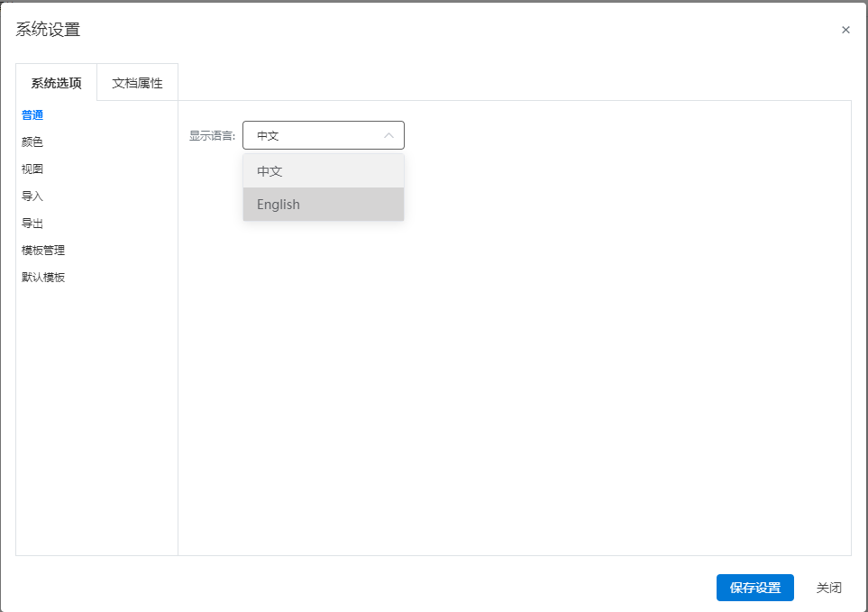Go to the 视图 settings category

pyautogui.click(x=32, y=169)
